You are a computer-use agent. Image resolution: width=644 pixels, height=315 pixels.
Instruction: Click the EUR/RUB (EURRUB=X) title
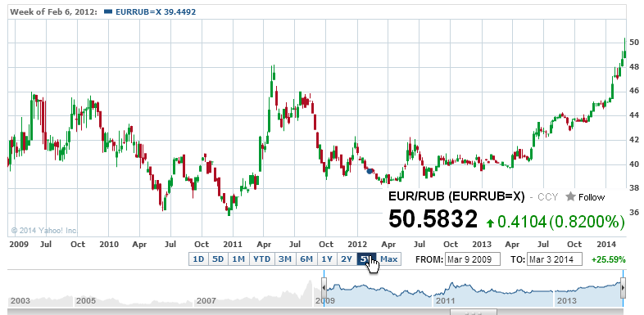(x=456, y=197)
